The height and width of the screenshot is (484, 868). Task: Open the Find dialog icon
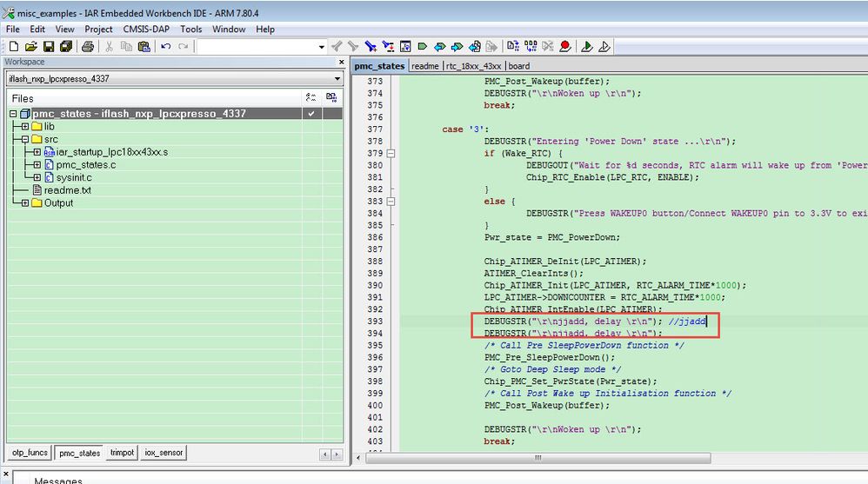point(371,46)
